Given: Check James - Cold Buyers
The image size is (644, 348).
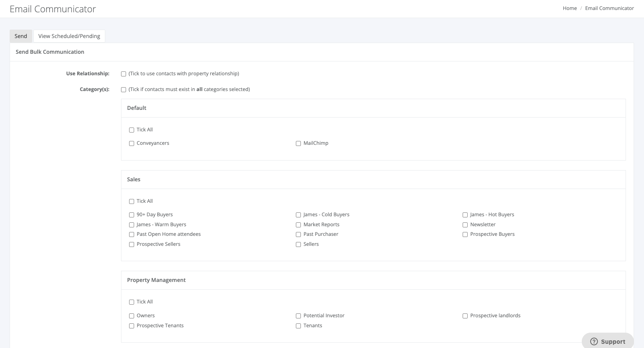Looking at the screenshot, I should [x=298, y=215].
